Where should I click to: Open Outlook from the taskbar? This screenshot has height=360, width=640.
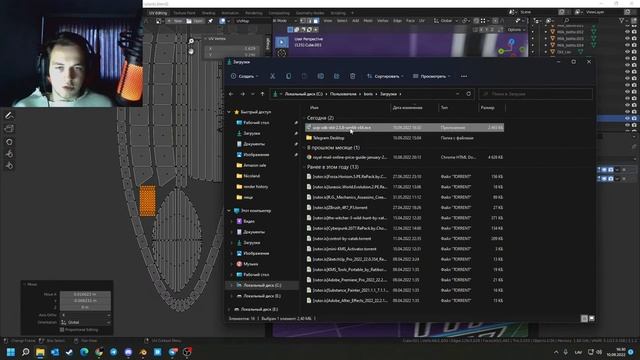tap(55, 352)
